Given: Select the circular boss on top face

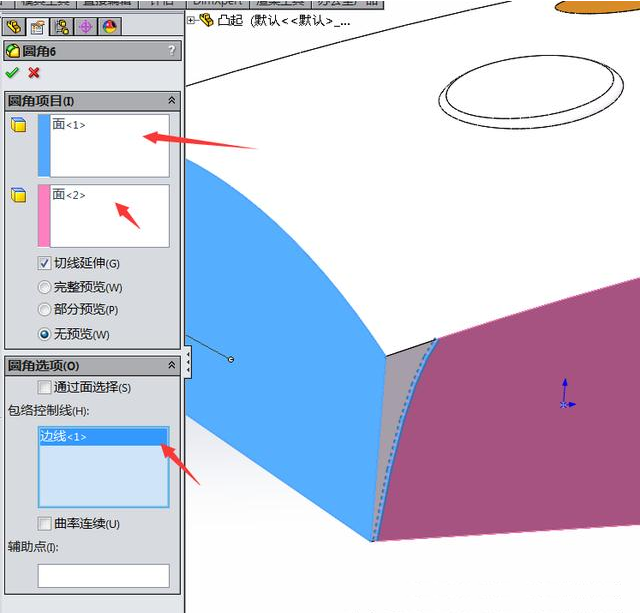Looking at the screenshot, I should (x=531, y=92).
